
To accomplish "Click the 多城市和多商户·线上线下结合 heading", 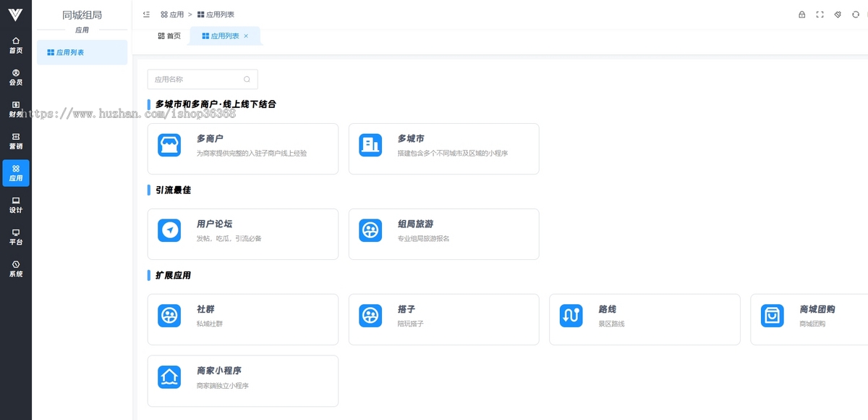I will (x=216, y=104).
